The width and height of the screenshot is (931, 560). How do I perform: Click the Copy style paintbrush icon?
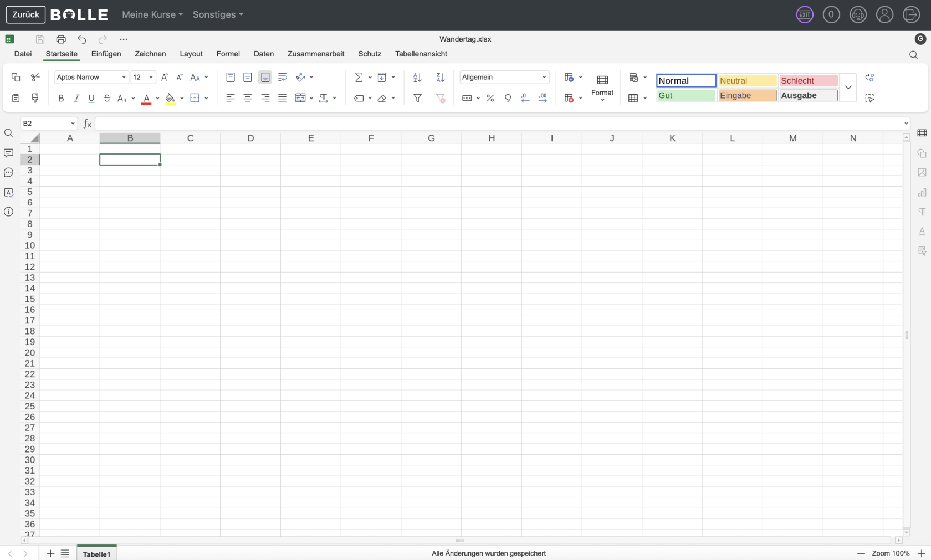[35, 98]
